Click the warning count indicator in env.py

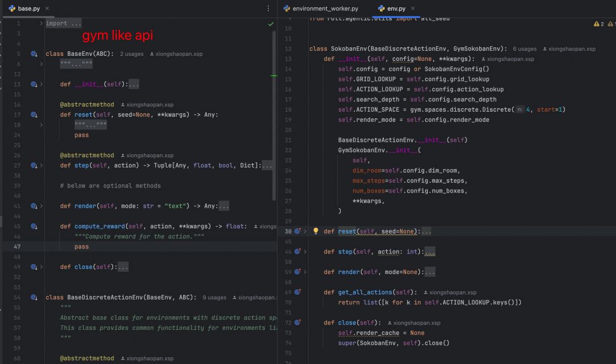click(598, 24)
